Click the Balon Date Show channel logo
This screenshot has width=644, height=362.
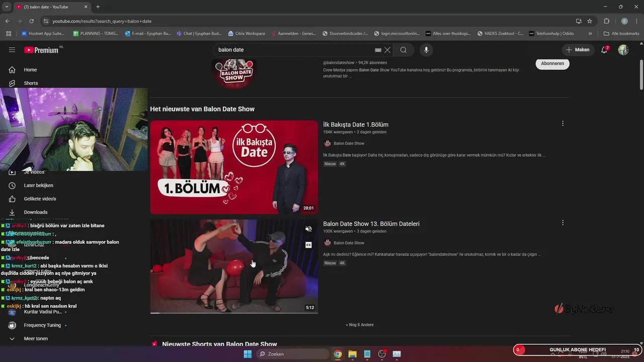(x=234, y=73)
